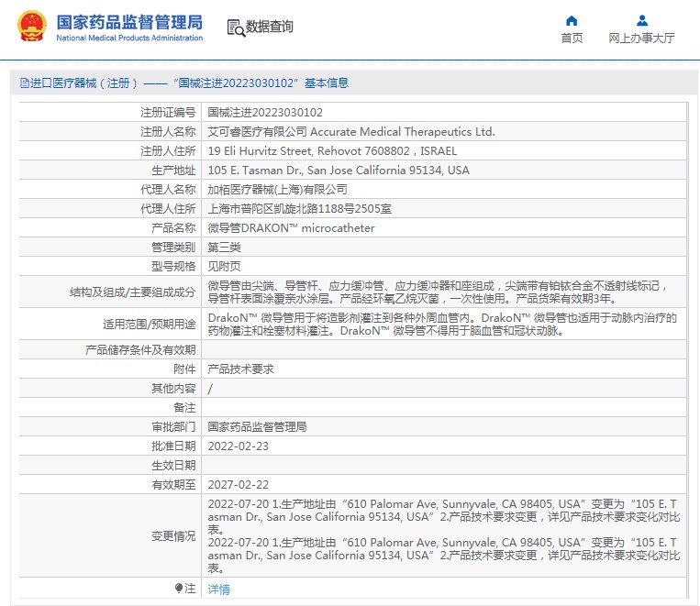Go to 首页 text link

(572, 38)
